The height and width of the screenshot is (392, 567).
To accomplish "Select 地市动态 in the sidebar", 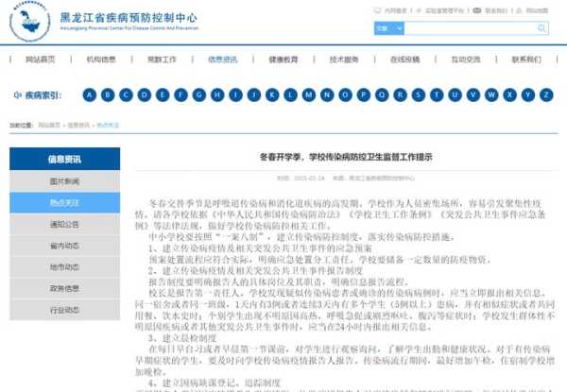I will [64, 267].
